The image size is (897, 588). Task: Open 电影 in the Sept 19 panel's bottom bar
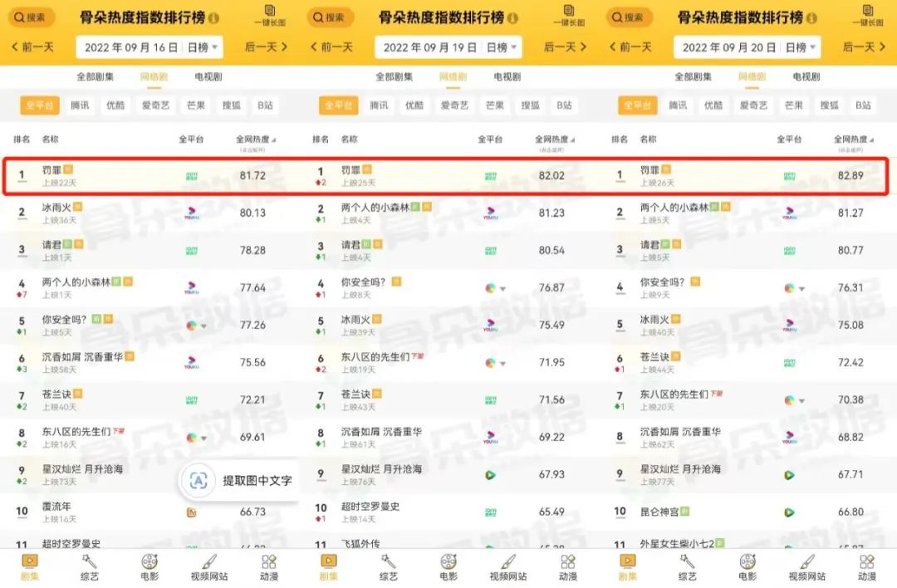[448, 567]
